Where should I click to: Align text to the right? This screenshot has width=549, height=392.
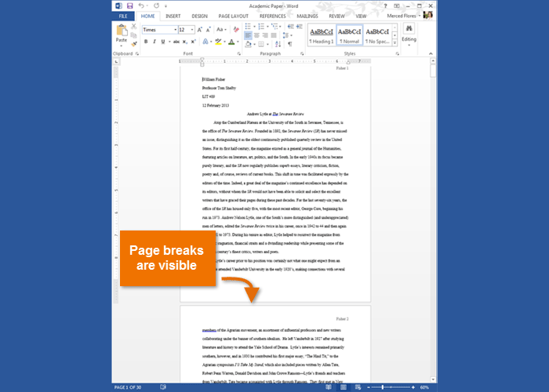click(265, 35)
